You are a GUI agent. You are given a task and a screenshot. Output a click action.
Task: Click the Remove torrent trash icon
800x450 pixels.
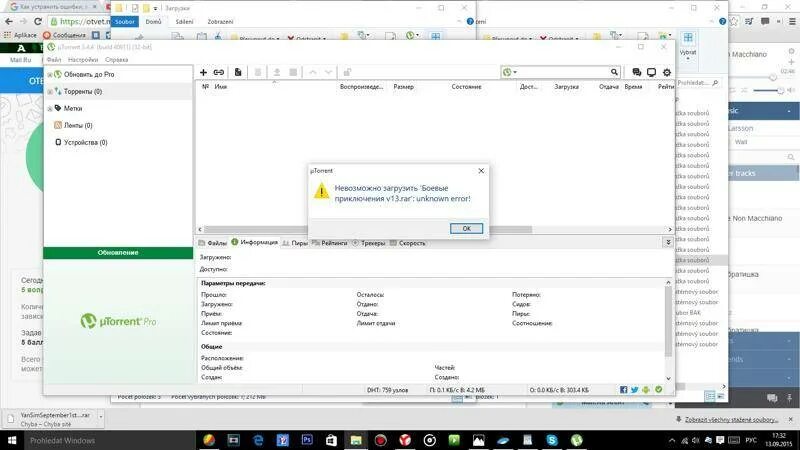point(258,72)
